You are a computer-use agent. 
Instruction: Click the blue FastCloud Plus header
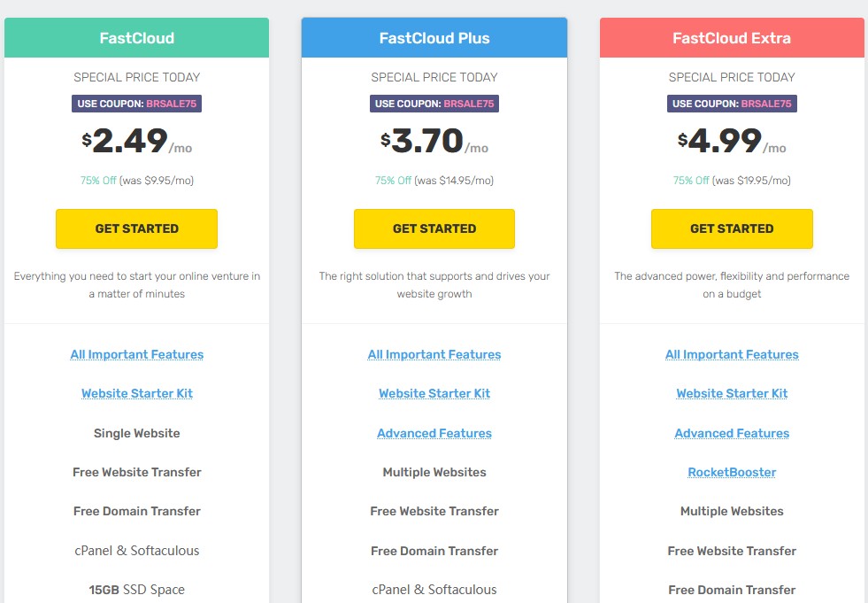pos(434,38)
